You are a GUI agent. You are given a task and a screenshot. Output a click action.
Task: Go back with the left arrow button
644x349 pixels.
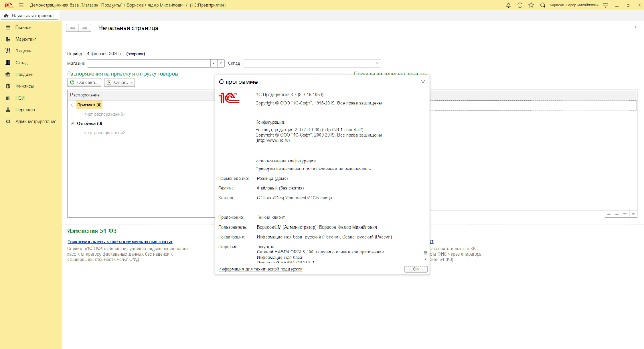click(72, 28)
